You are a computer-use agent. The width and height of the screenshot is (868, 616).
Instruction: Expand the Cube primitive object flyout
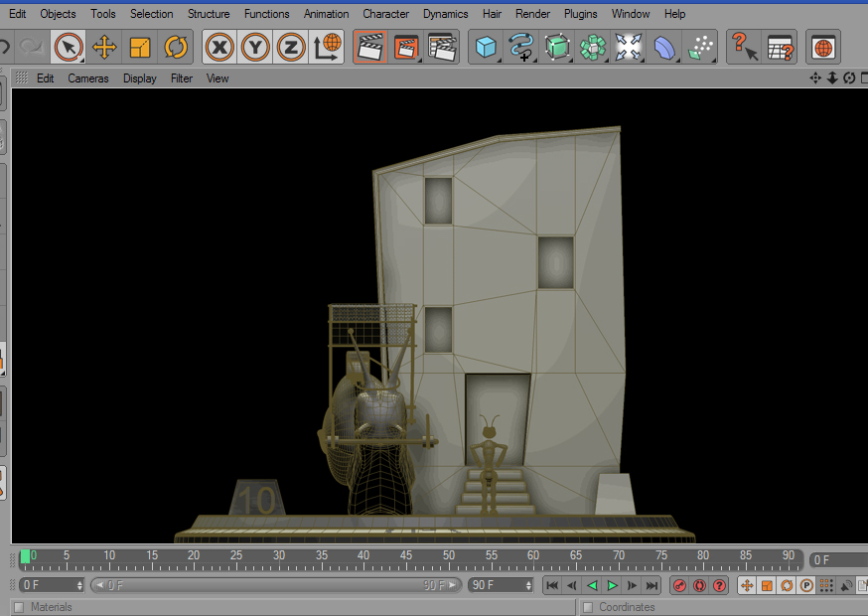(x=485, y=47)
